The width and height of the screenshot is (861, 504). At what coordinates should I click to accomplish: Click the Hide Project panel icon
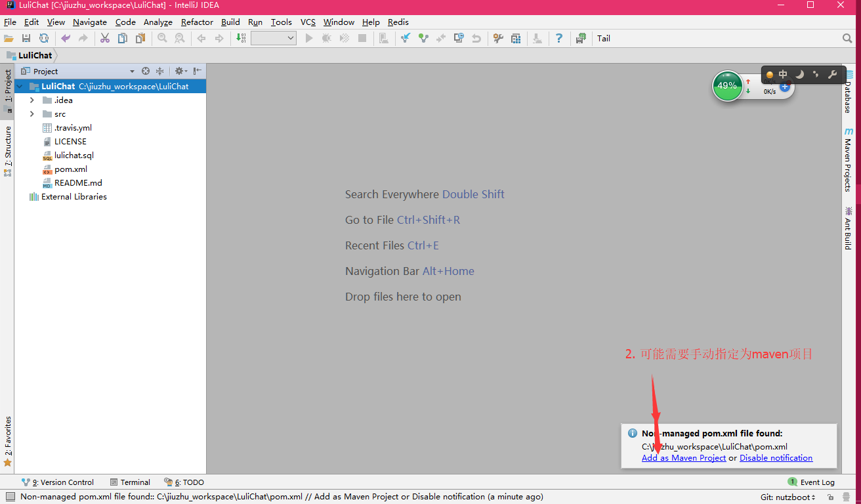pos(198,71)
